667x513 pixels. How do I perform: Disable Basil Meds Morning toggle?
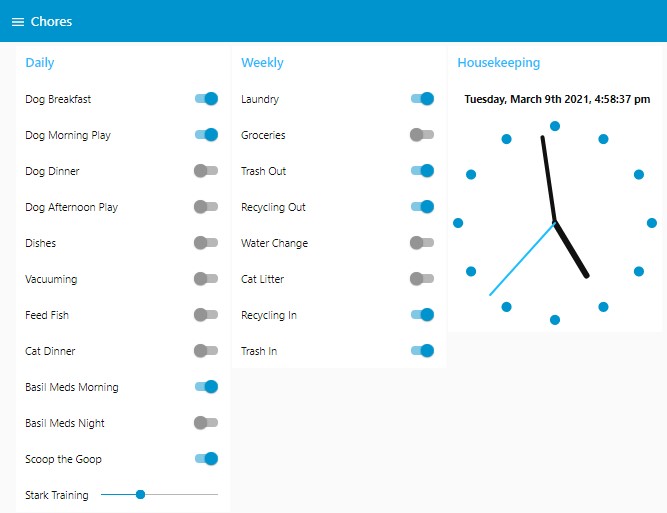206,387
